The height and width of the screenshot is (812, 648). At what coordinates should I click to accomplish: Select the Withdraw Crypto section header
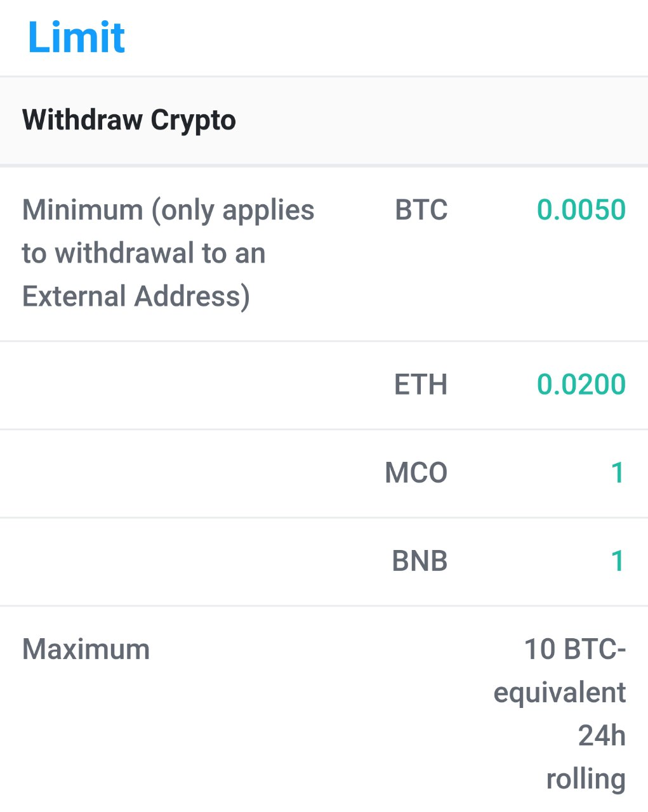(x=129, y=120)
